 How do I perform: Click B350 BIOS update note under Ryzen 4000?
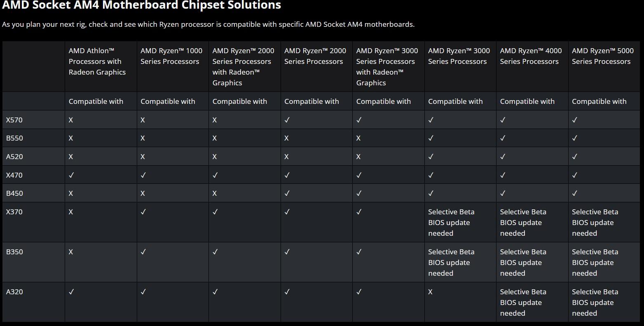pyautogui.click(x=523, y=263)
